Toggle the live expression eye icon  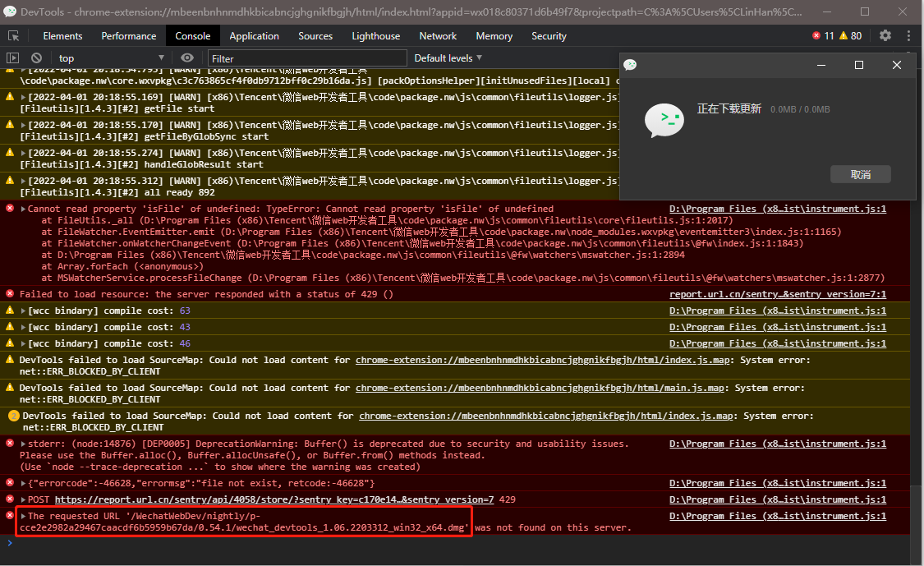186,58
